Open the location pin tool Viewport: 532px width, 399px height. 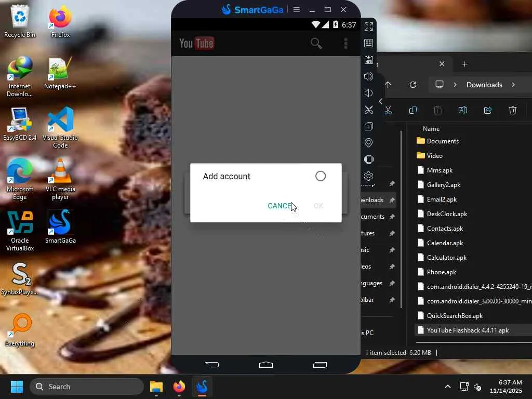(369, 143)
